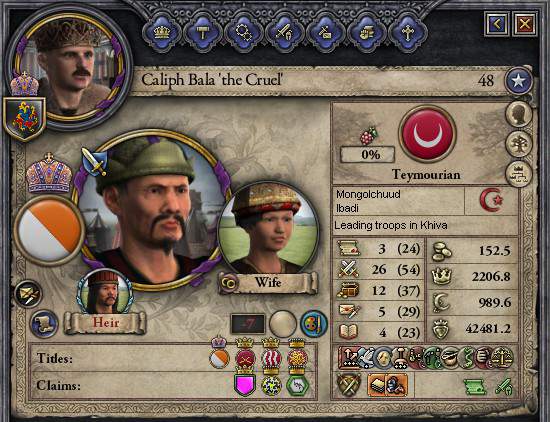Open the Military tab with sword icon
This screenshot has width=550, height=422.
285,33
